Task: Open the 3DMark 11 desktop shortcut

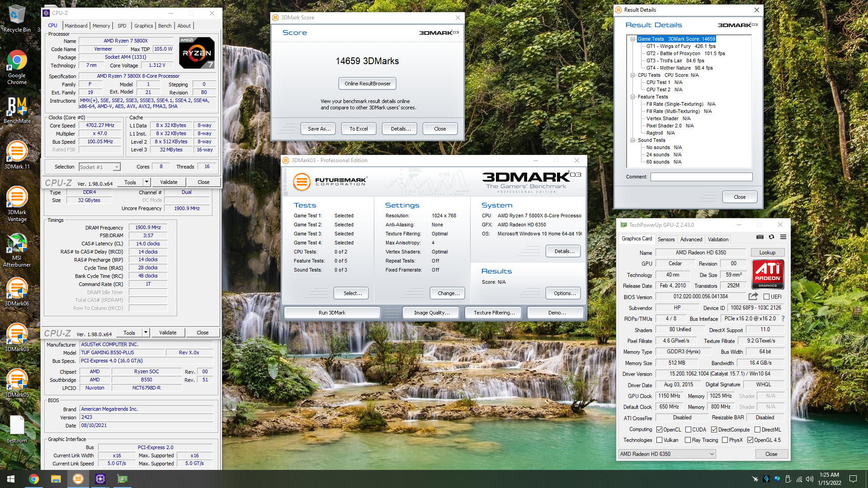Action: [17, 156]
